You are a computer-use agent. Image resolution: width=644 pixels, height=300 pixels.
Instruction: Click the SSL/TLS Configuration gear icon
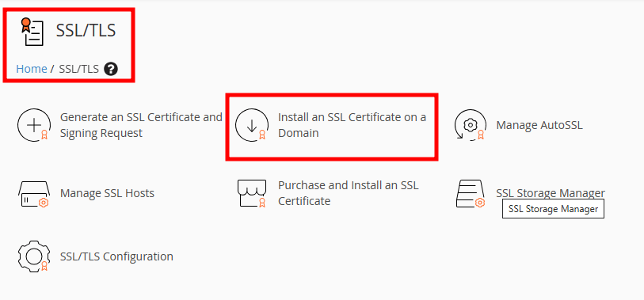pyautogui.click(x=34, y=256)
